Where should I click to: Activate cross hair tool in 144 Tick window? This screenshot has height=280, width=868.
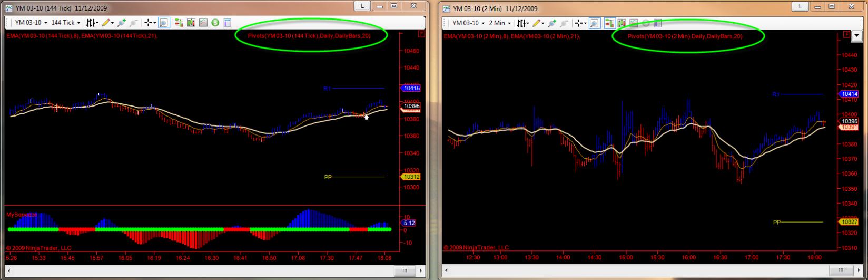147,23
